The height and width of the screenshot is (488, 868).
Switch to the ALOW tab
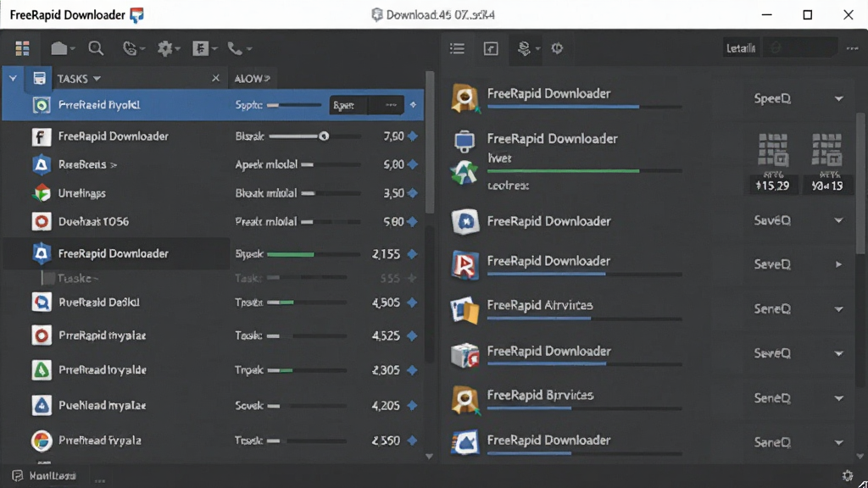click(x=252, y=79)
